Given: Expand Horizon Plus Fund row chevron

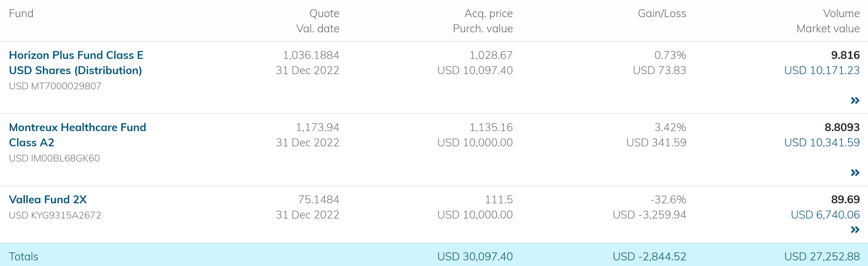Looking at the screenshot, I should (854, 100).
